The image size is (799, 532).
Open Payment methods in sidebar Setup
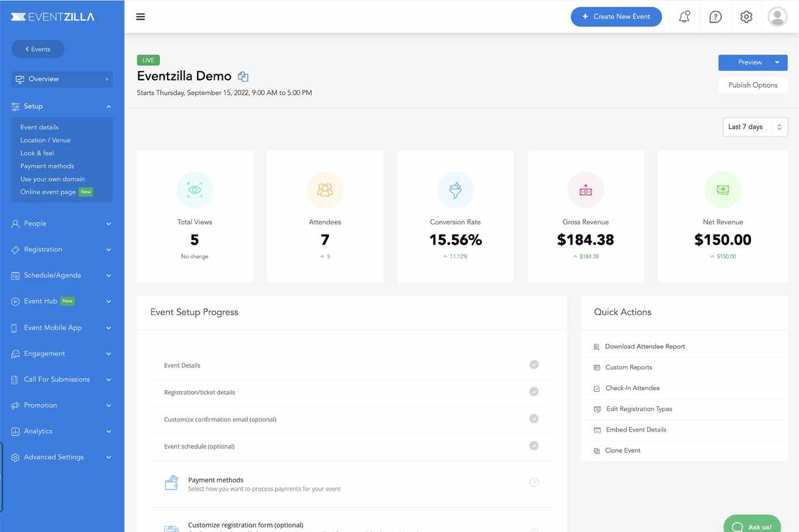tap(47, 166)
